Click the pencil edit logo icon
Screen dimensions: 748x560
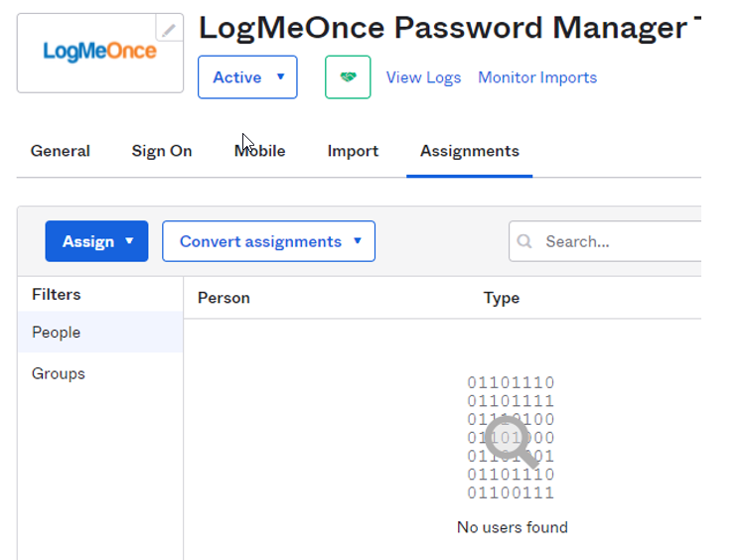coord(169,29)
